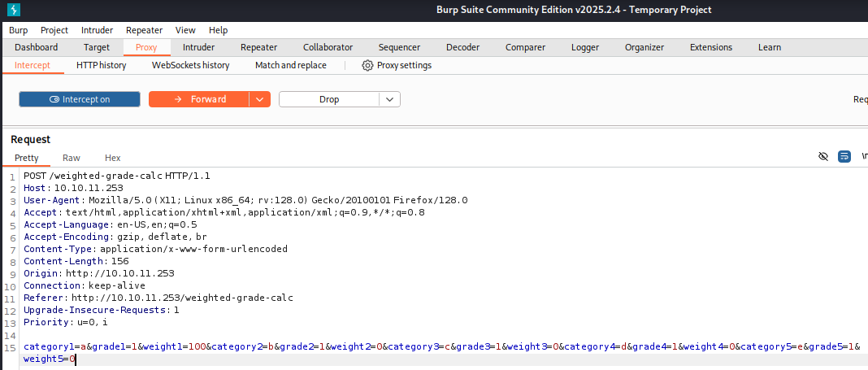
Task: Switch to the Decoder tab
Action: (462, 47)
